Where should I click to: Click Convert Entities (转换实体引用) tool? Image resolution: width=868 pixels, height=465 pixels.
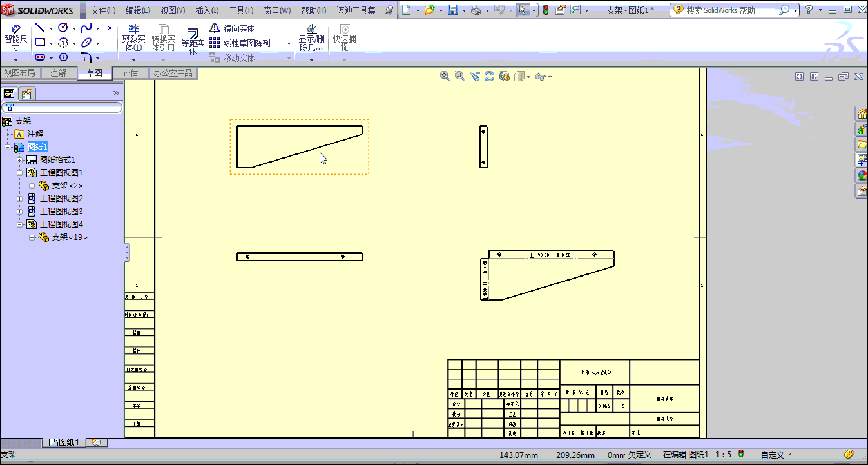point(163,38)
